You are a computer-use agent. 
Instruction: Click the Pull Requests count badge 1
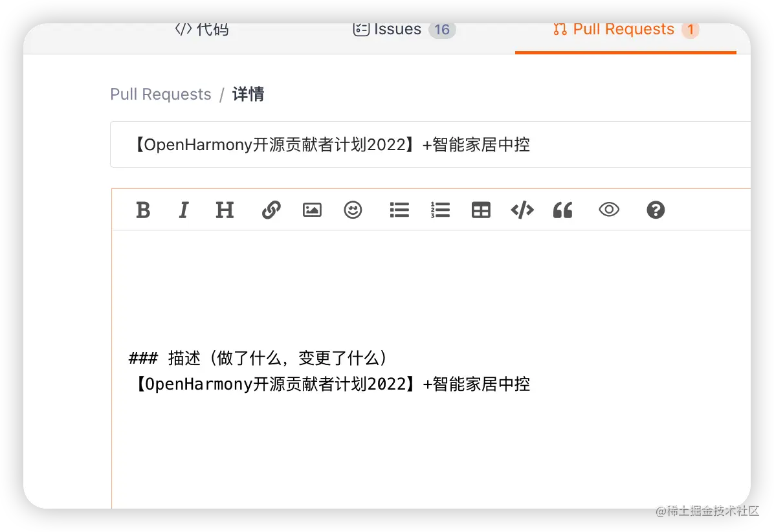point(691,30)
